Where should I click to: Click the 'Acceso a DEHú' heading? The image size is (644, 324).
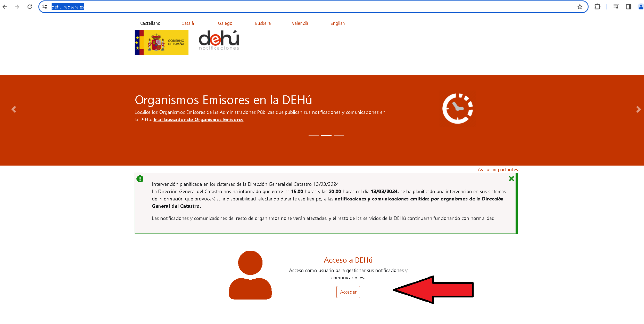pyautogui.click(x=348, y=260)
